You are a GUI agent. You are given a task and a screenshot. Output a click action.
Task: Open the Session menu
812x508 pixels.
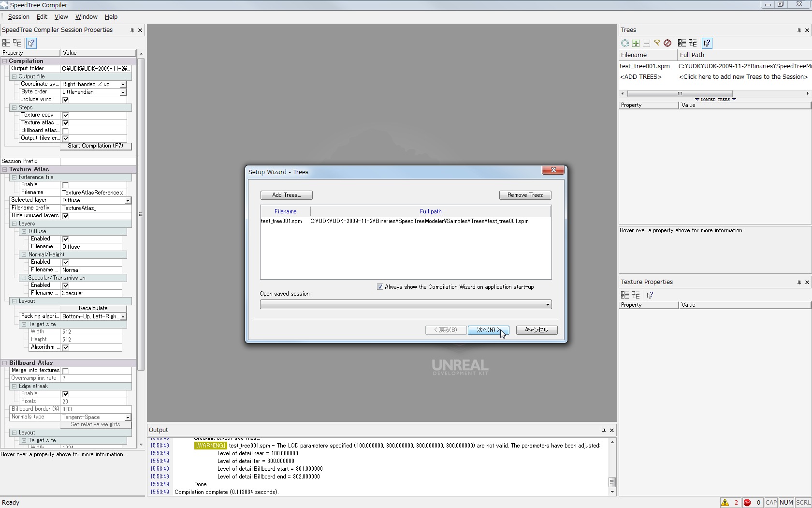pyautogui.click(x=19, y=17)
